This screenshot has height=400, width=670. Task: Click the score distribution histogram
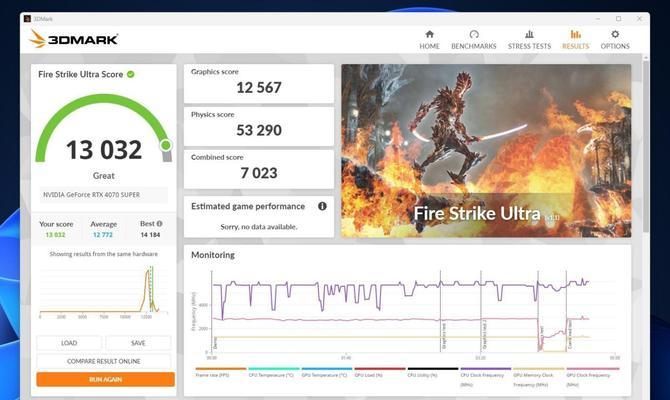[x=103, y=291]
